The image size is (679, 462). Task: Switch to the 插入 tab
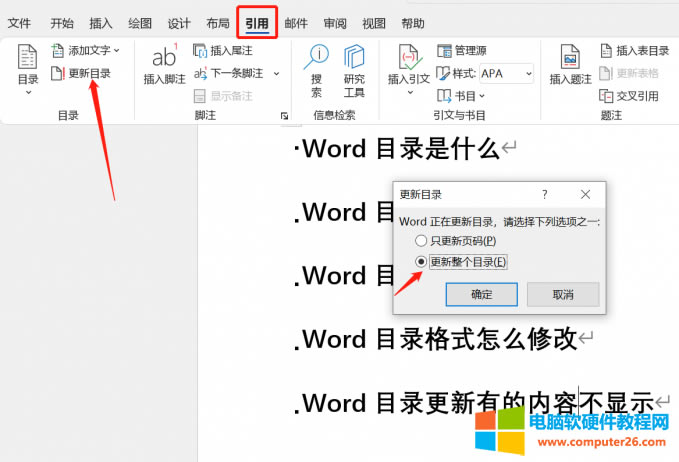101,23
